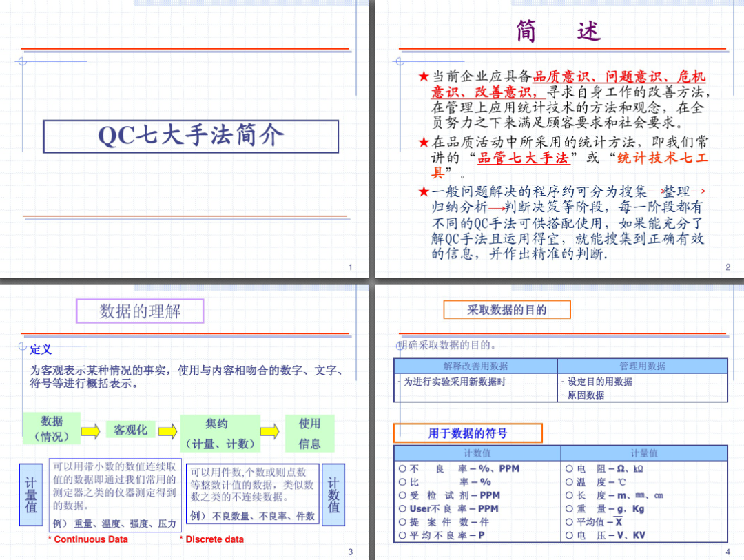Click the 使用信息 green box
The width and height of the screenshot is (744, 560).
pos(309,431)
